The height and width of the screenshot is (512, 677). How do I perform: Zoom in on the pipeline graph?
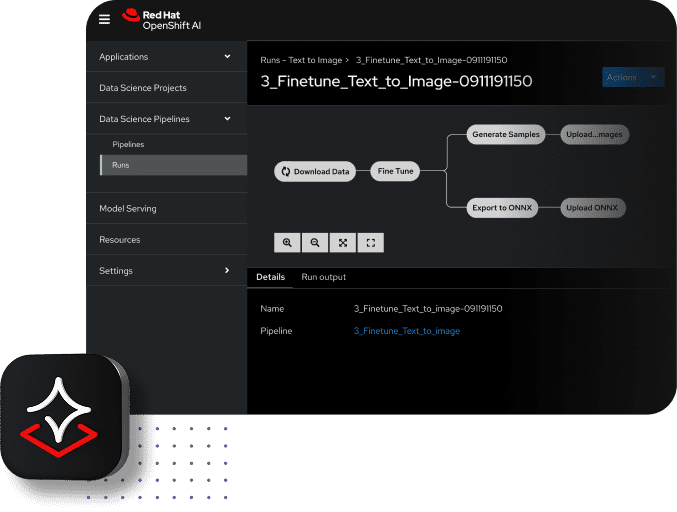(x=287, y=243)
